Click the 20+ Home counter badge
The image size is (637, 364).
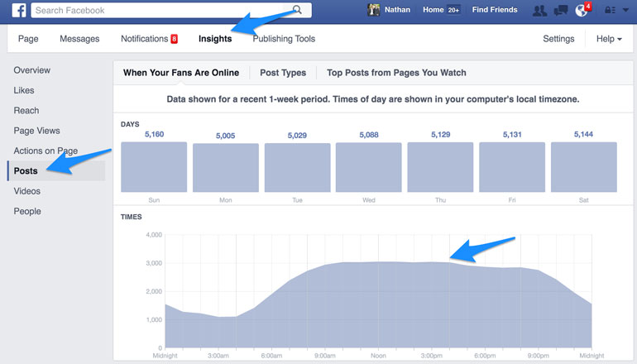point(453,10)
